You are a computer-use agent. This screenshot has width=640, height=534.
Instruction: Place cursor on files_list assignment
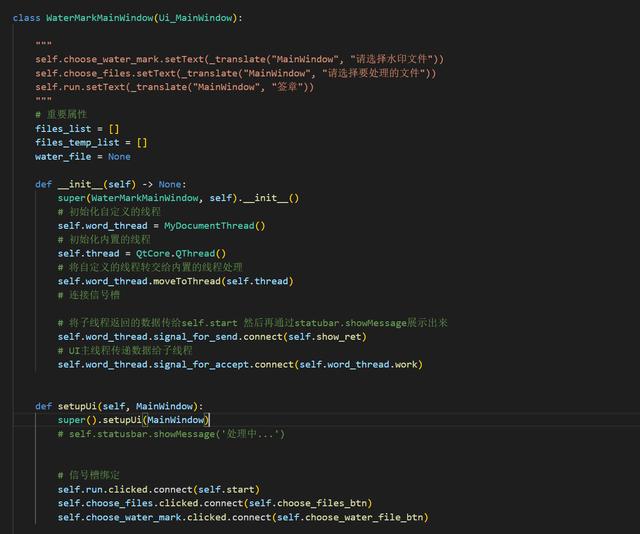coord(62,129)
